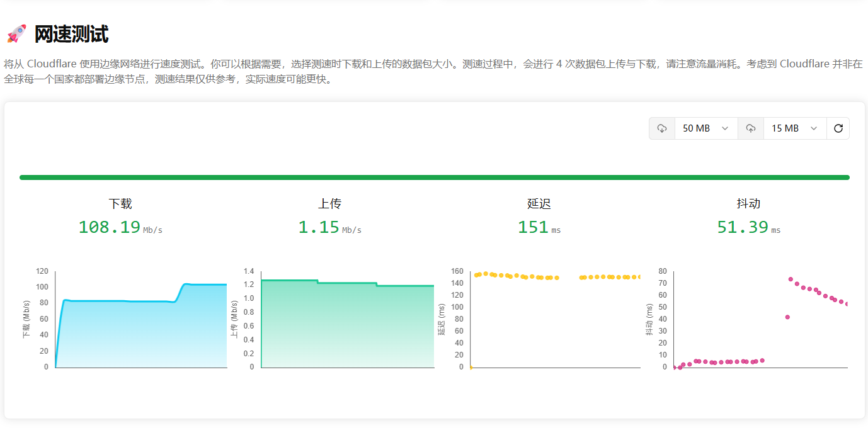Open the 15 MB upload size dropdown
This screenshot has width=868, height=433.
[795, 128]
